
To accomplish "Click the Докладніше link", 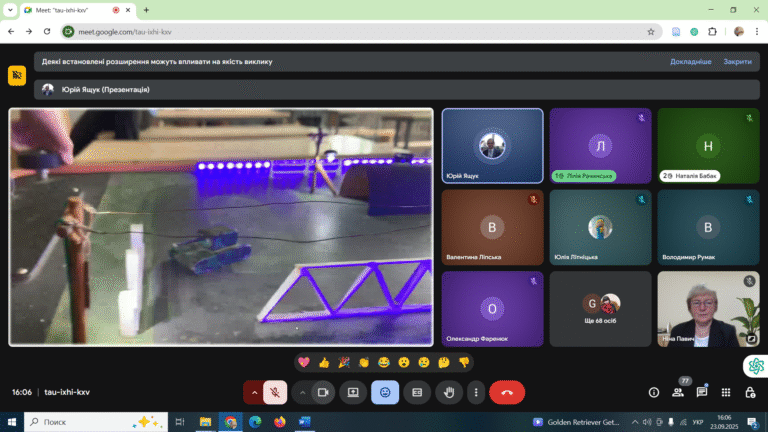I will click(x=691, y=62).
